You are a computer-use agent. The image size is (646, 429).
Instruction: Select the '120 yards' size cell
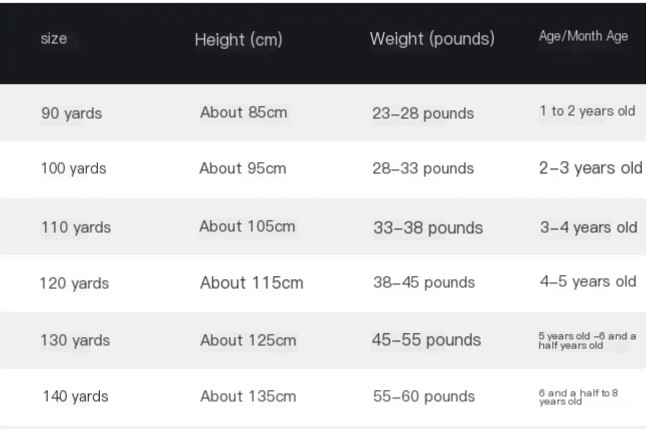pyautogui.click(x=74, y=283)
